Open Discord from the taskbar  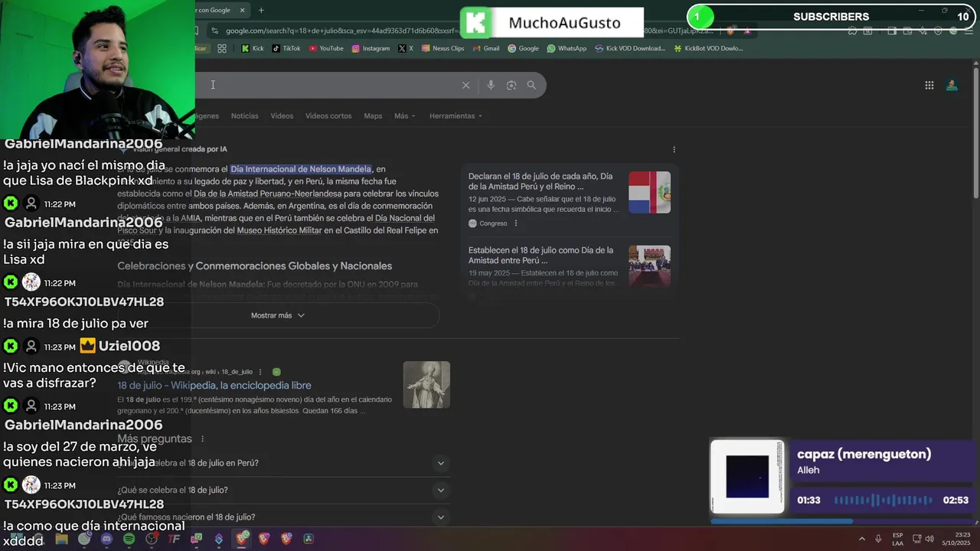click(x=106, y=539)
